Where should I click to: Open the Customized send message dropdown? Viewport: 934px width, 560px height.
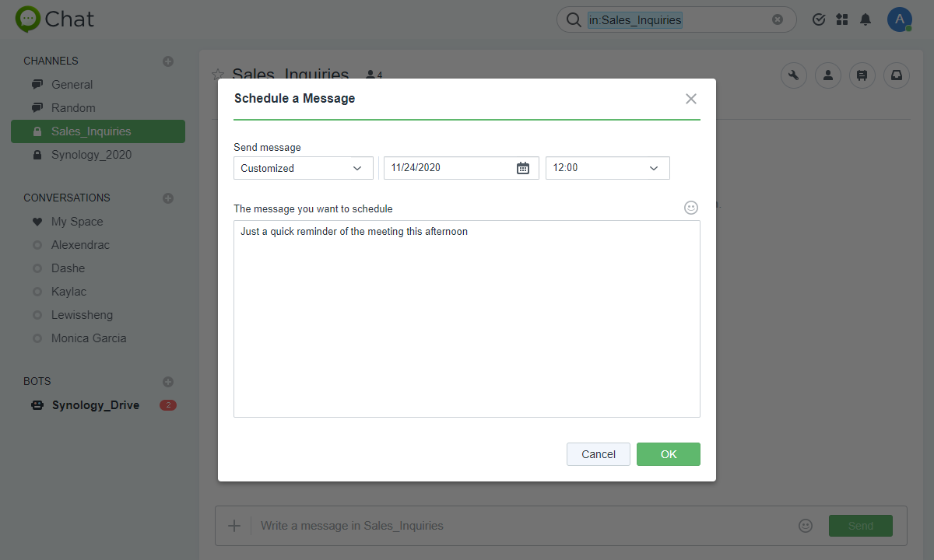pos(303,167)
